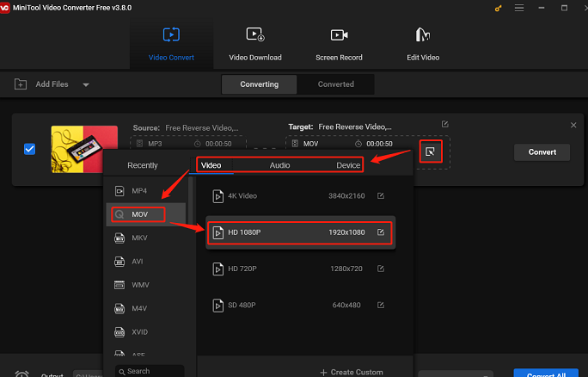This screenshot has width=588, height=377.
Task: Select the Recently tab in format panel
Action: tap(143, 165)
